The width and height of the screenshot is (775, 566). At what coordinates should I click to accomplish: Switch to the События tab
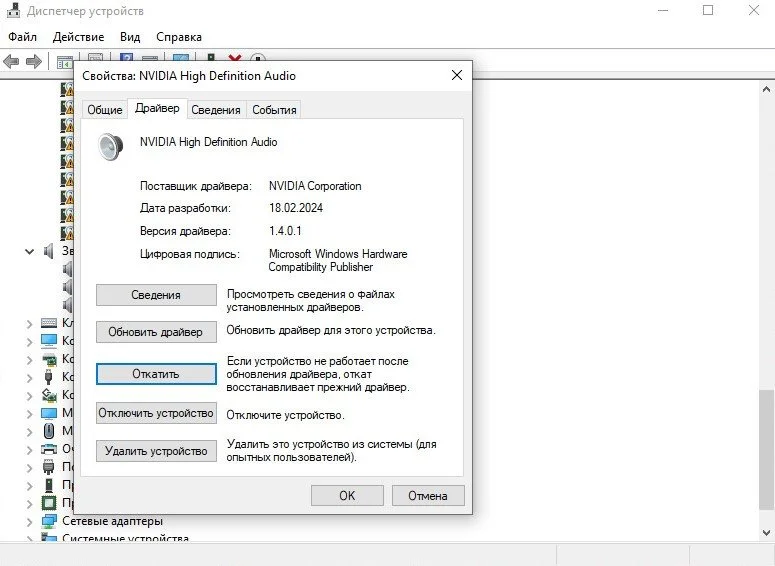click(x=274, y=110)
